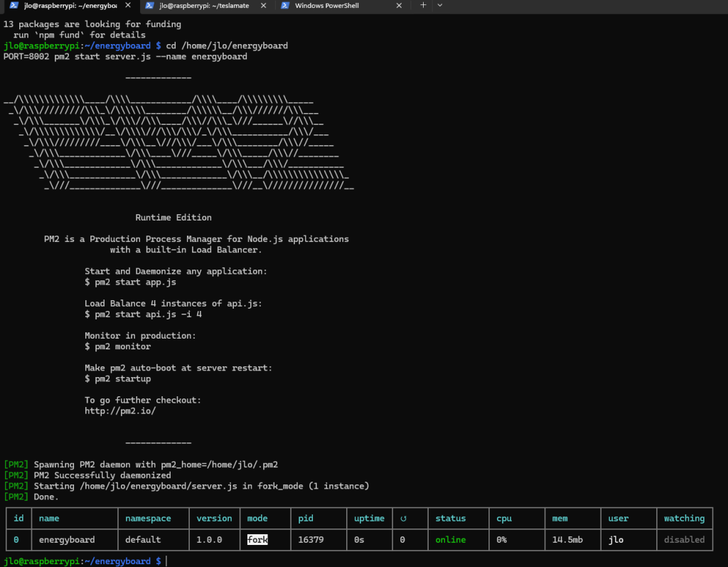The width and height of the screenshot is (728, 567).
Task: Click the PowerShell icon on the Windows PowerShell tab
Action: click(x=285, y=6)
